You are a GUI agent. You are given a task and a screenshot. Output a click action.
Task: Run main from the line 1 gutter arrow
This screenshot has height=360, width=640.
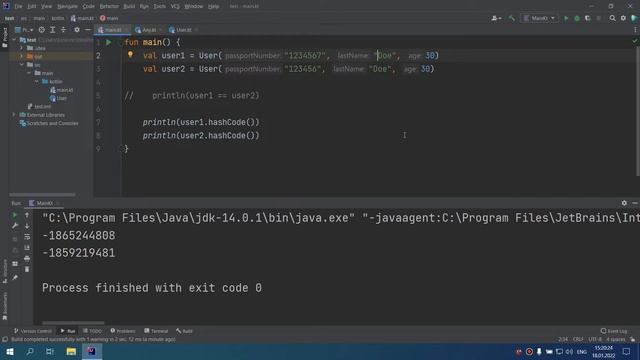pyautogui.click(x=109, y=42)
